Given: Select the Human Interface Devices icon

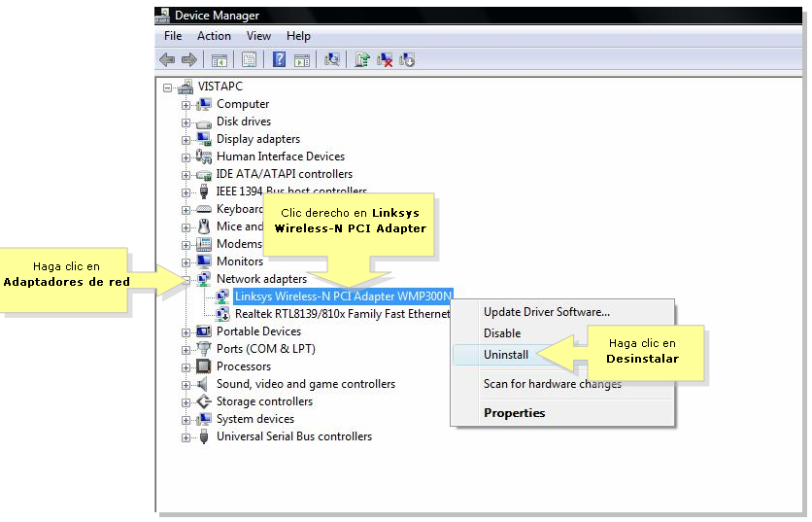Looking at the screenshot, I should pyautogui.click(x=204, y=157).
